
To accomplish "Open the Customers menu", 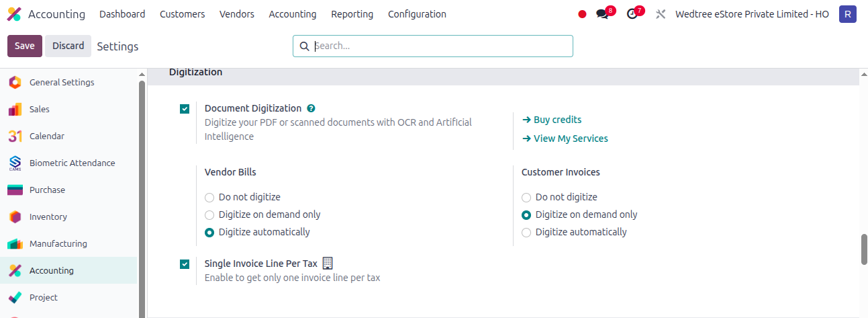I will [183, 14].
